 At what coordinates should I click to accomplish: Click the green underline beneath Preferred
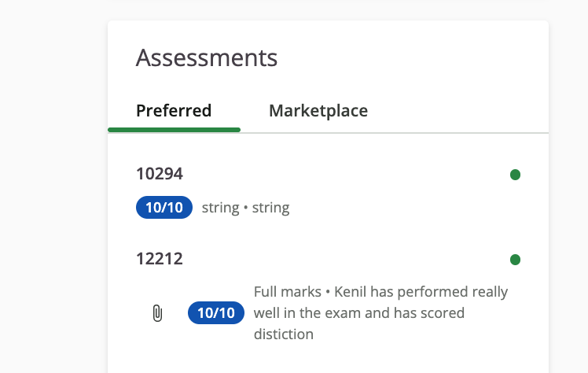coord(174,130)
